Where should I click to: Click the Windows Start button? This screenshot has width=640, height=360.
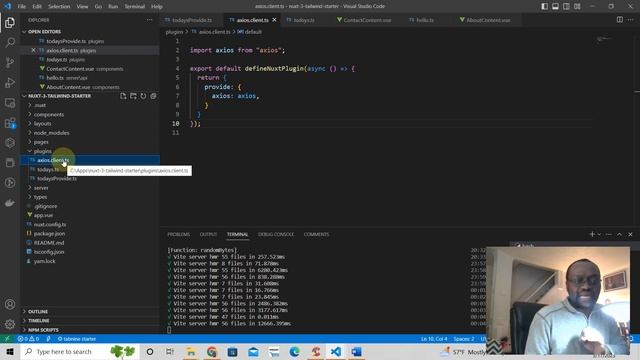(x=10, y=351)
